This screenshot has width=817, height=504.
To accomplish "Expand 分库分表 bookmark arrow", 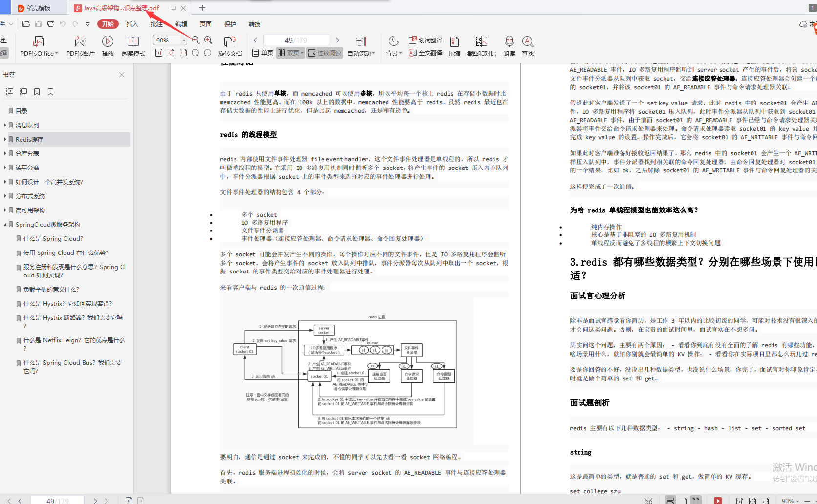I will coord(5,153).
